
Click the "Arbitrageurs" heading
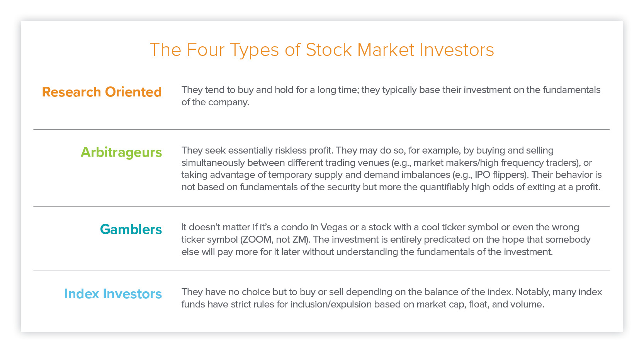[121, 152]
